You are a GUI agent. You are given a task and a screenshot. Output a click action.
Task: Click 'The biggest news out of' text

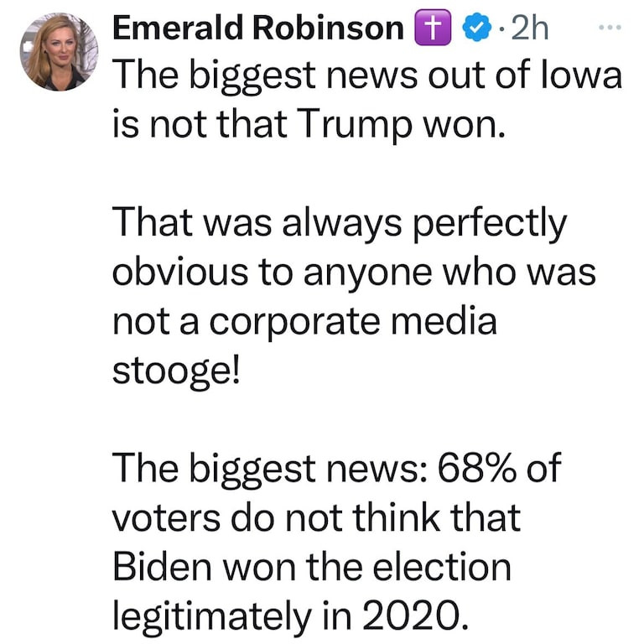(305, 75)
